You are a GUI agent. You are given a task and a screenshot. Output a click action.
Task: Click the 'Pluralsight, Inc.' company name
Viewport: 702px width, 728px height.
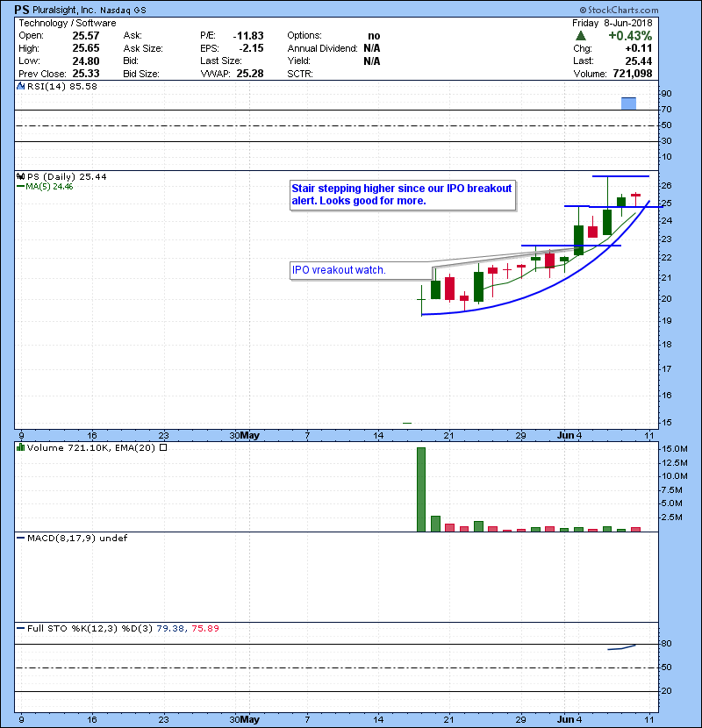[x=64, y=10]
